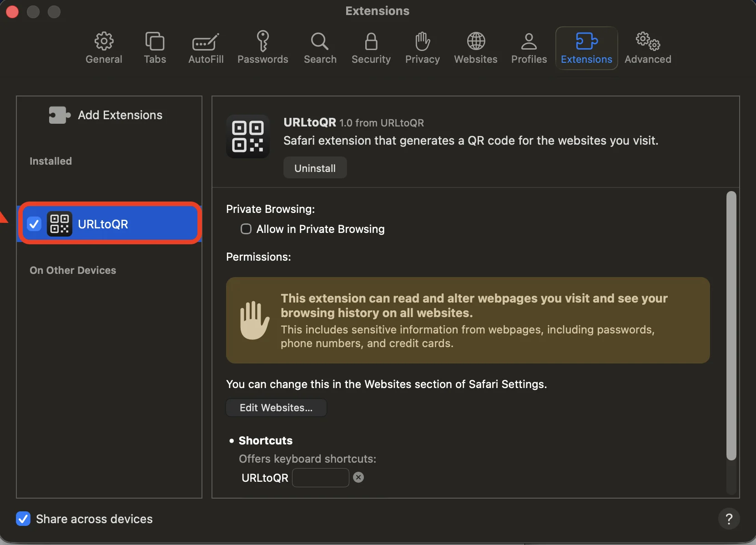This screenshot has width=756, height=545.
Task: Click Edit Websites button
Action: tap(276, 408)
